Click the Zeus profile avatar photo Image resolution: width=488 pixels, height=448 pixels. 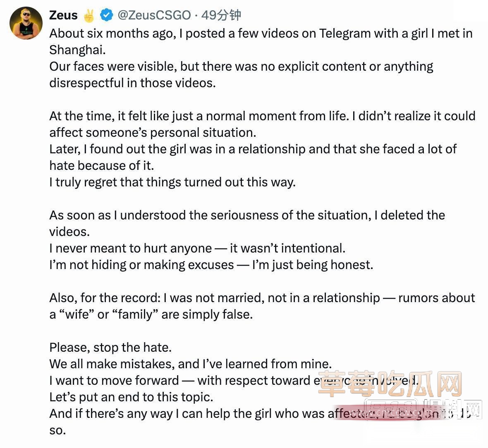point(26,23)
